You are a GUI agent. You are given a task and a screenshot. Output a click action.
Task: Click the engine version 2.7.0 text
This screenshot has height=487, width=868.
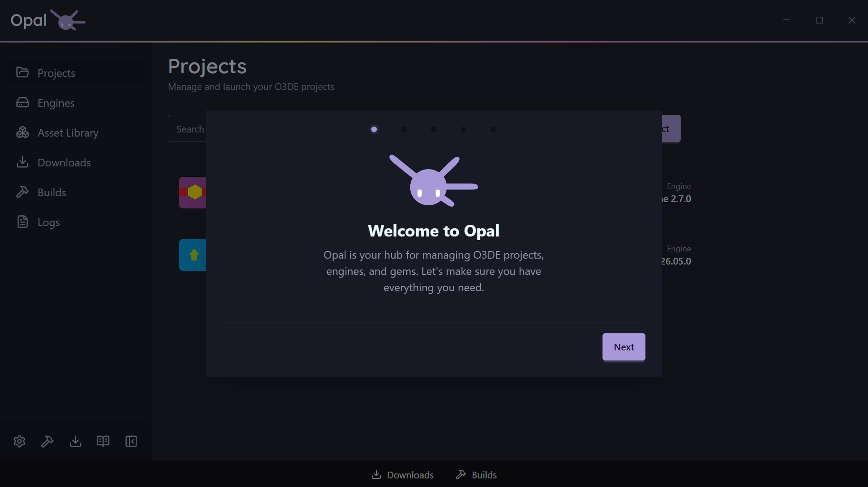677,199
